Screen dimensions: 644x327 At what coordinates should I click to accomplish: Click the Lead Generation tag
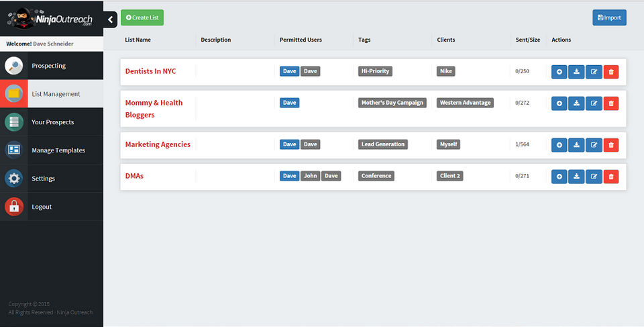pyautogui.click(x=383, y=144)
